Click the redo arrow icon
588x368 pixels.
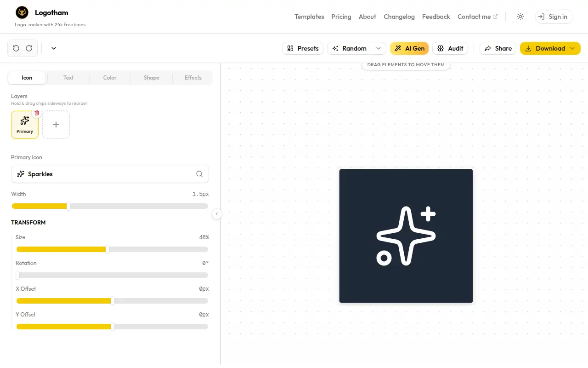29,48
